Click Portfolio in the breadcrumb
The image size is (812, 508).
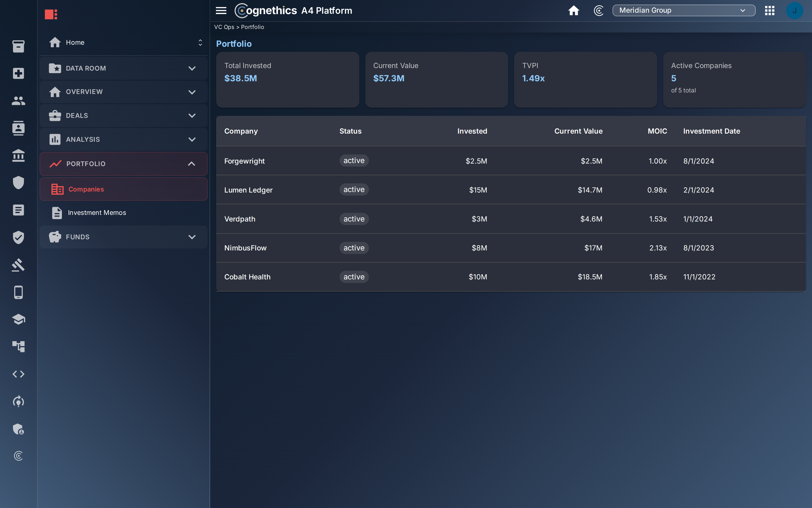pos(253,27)
